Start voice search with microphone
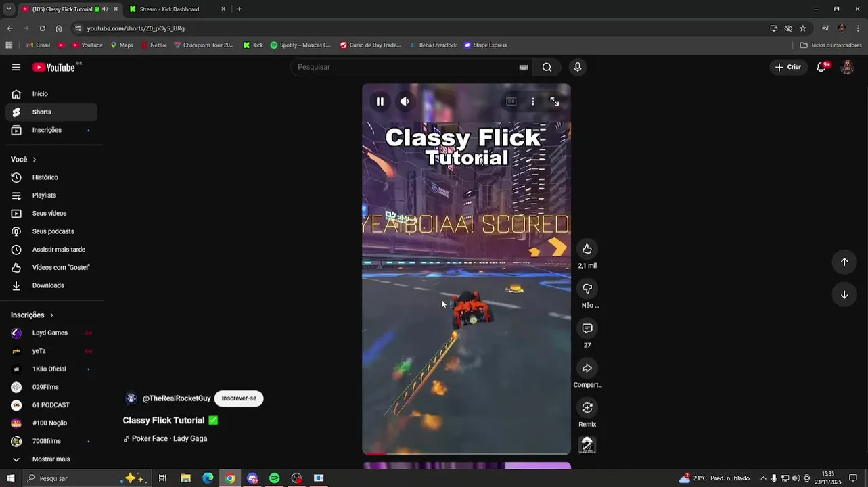 tap(577, 67)
